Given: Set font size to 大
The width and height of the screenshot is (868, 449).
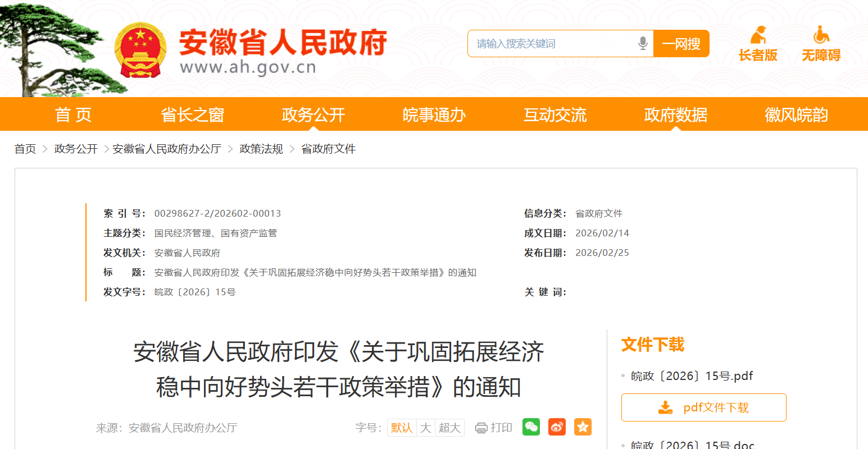Looking at the screenshot, I should (x=426, y=428).
